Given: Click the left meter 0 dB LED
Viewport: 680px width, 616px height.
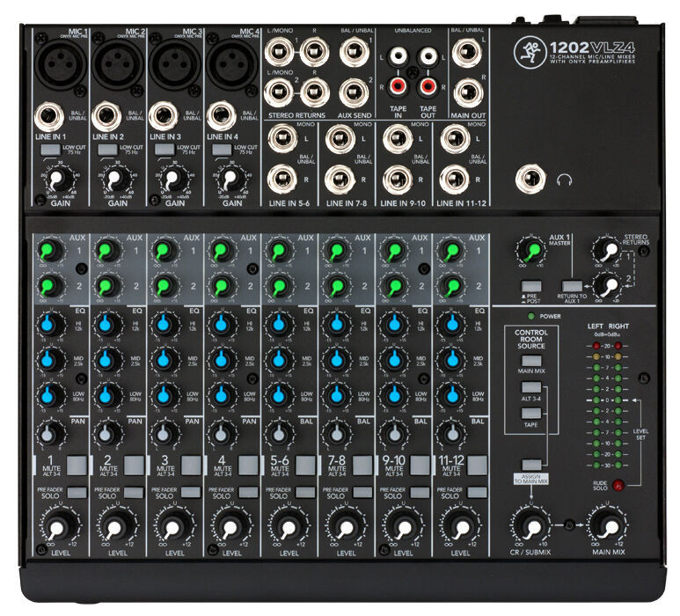Looking at the screenshot, I should click(596, 400).
